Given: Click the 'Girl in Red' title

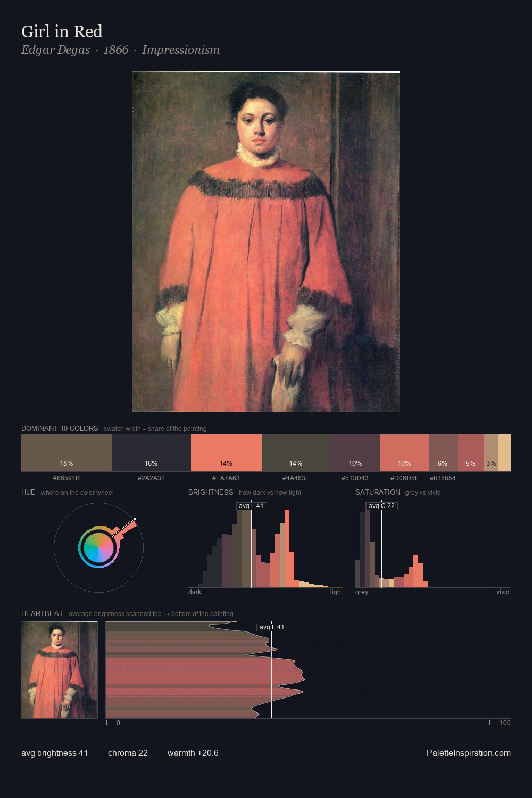Looking at the screenshot, I should pyautogui.click(x=62, y=31).
